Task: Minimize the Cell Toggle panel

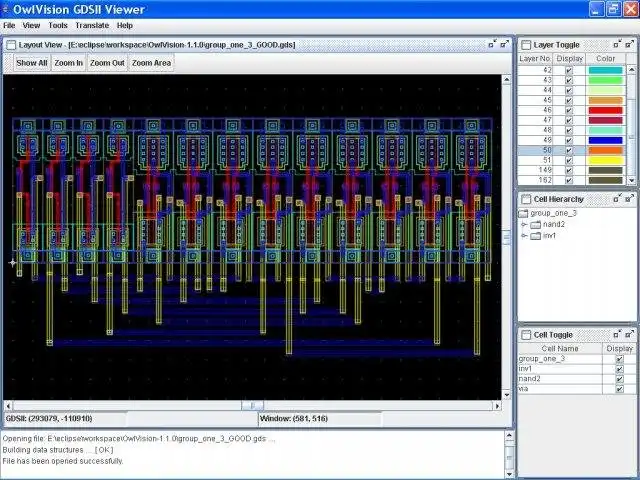Action: coord(617,334)
